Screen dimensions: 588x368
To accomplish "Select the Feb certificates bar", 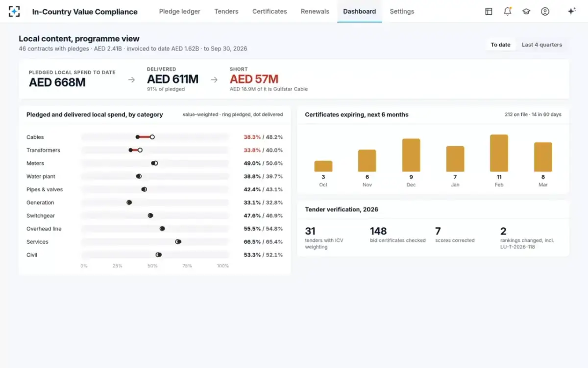I will (499, 153).
